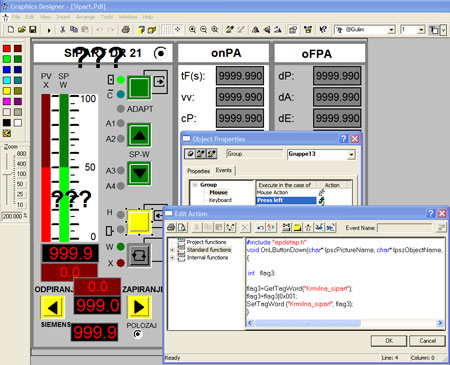The height and width of the screenshot is (365, 450).
Task: Switch to the Events tab
Action: (223, 170)
